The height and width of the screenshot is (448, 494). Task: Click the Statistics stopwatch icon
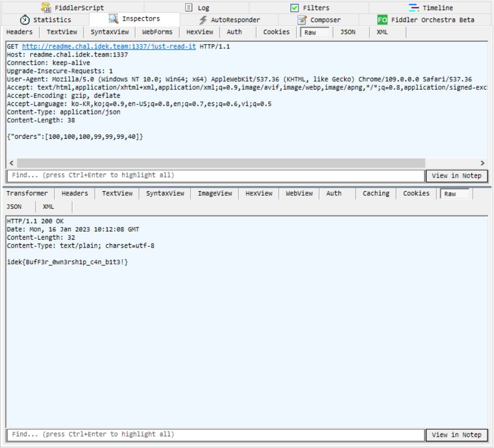pyautogui.click(x=25, y=20)
